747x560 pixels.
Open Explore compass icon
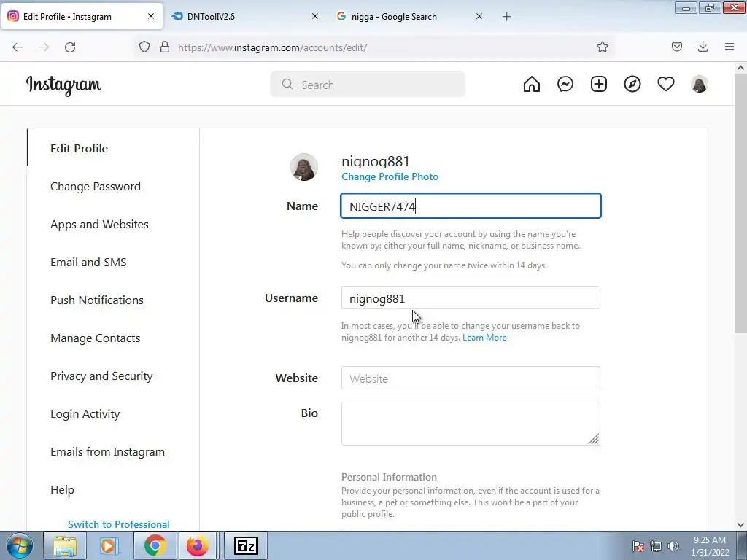pos(632,85)
